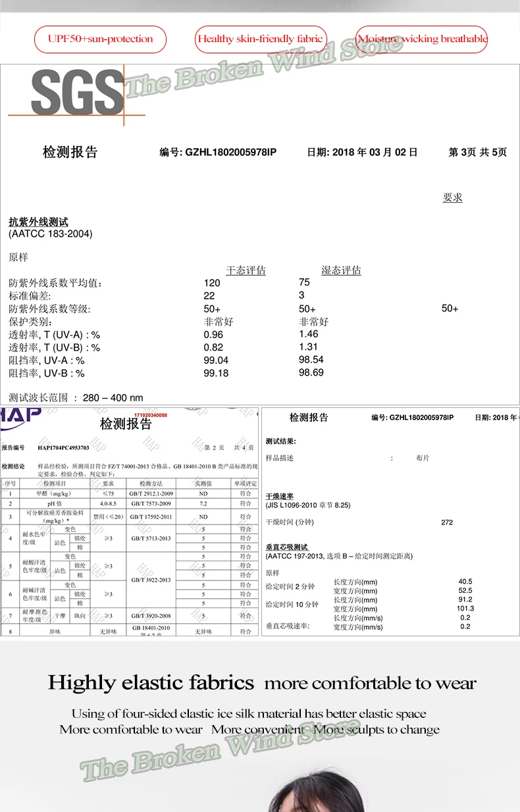Click the GB/T 17592-2011 method cell
The width and height of the screenshot is (520, 812).
coord(151,517)
